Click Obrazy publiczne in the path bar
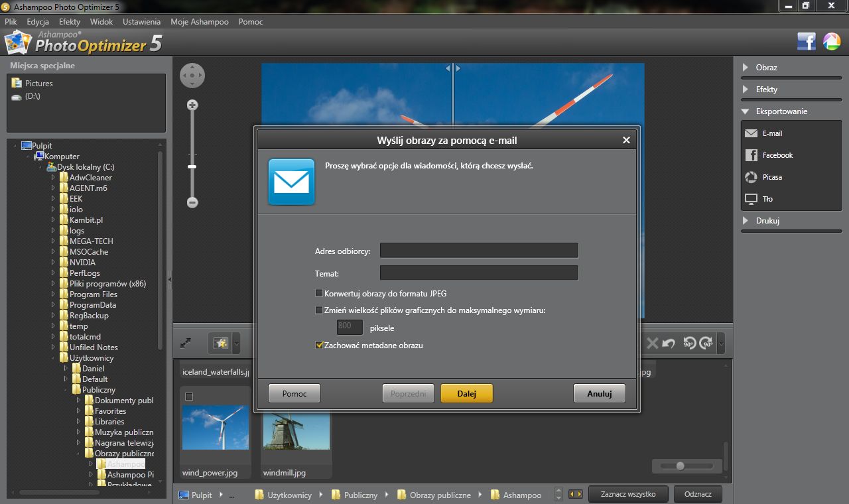The width and height of the screenshot is (849, 504). point(434,495)
